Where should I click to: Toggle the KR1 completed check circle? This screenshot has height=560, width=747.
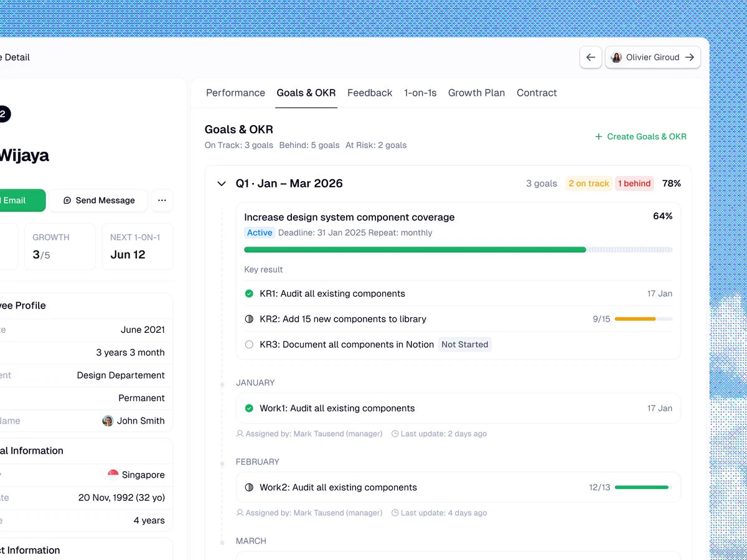249,294
